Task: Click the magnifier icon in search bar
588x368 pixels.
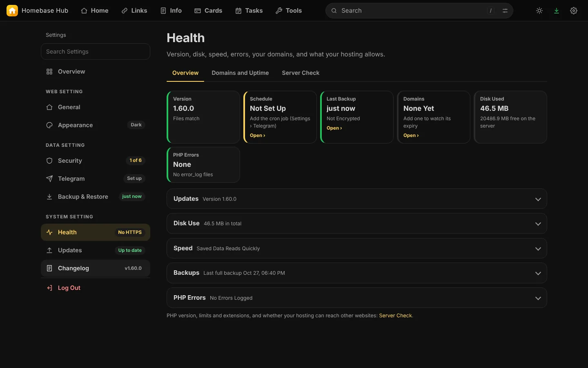Action: click(334, 11)
